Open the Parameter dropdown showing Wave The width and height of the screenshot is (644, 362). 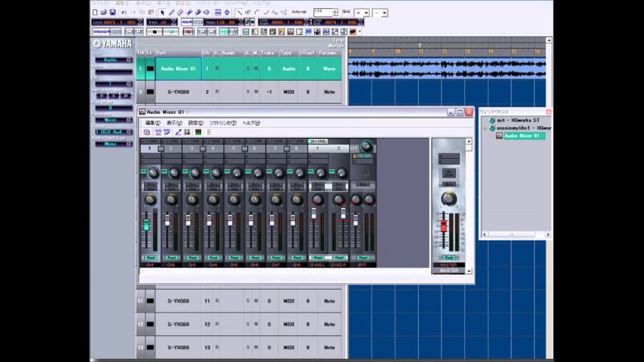coord(114,120)
